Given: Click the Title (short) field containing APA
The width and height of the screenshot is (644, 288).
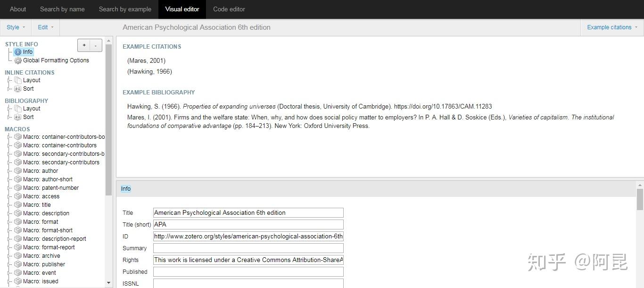Looking at the screenshot, I should pyautogui.click(x=248, y=225).
